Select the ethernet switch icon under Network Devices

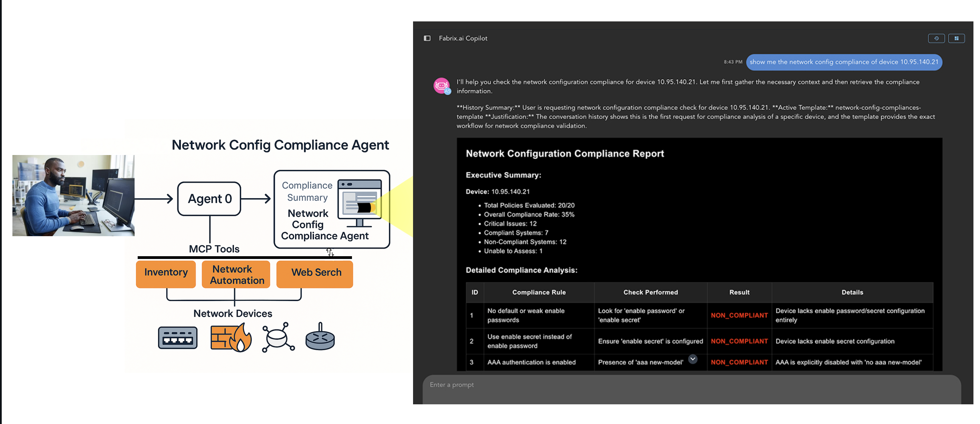click(x=177, y=337)
